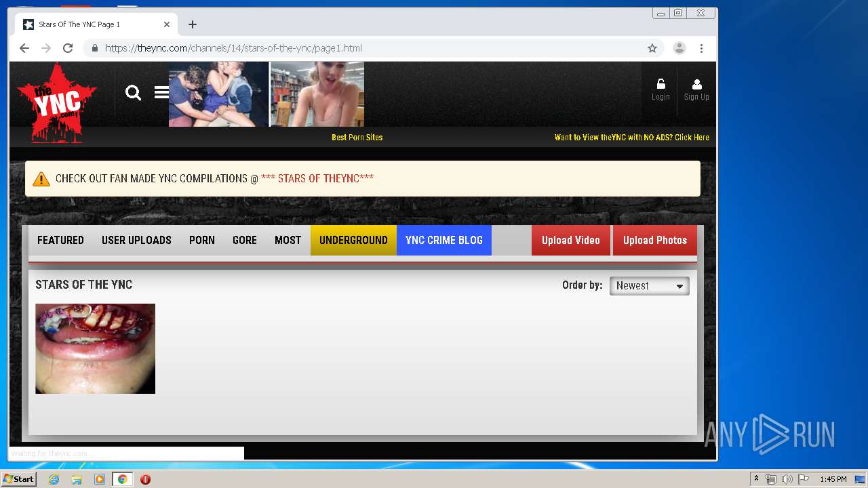The width and height of the screenshot is (868, 488).
Task: Open Action Center flag icon
Action: [x=804, y=479]
